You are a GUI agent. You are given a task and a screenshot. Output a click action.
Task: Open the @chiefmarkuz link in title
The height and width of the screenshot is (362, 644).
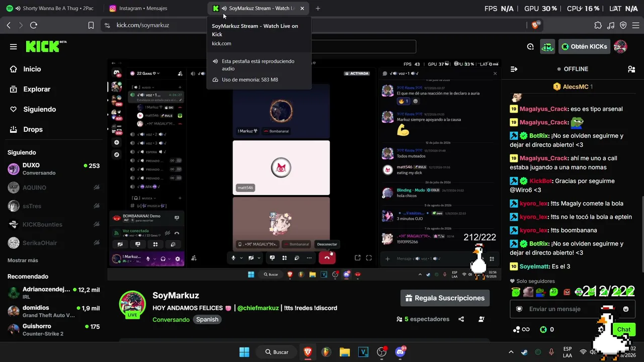click(x=258, y=308)
